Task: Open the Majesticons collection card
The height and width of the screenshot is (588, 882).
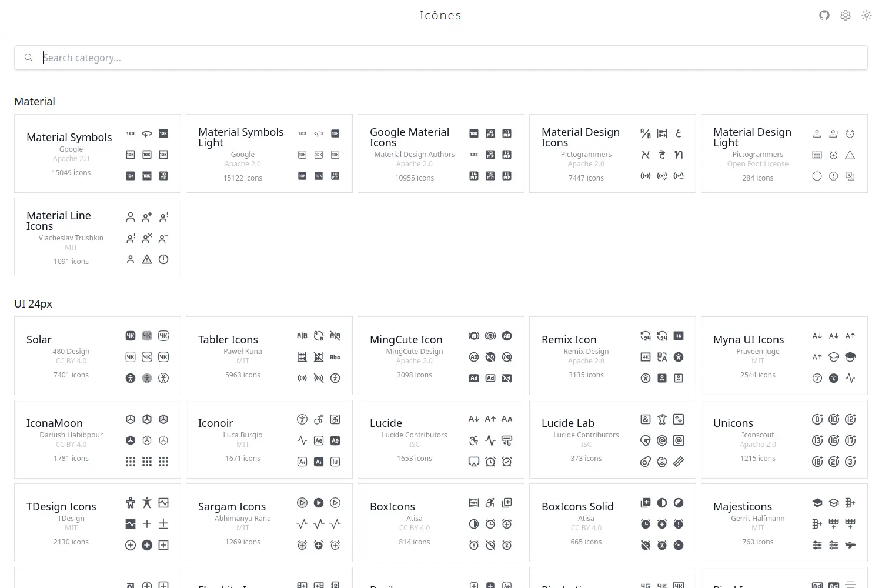Action: (784, 523)
